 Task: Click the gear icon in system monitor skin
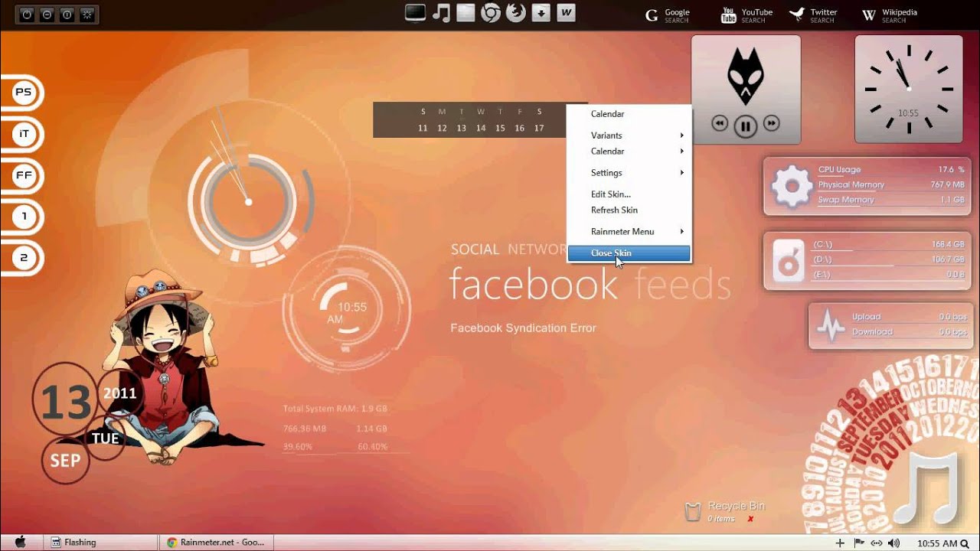pos(792,185)
